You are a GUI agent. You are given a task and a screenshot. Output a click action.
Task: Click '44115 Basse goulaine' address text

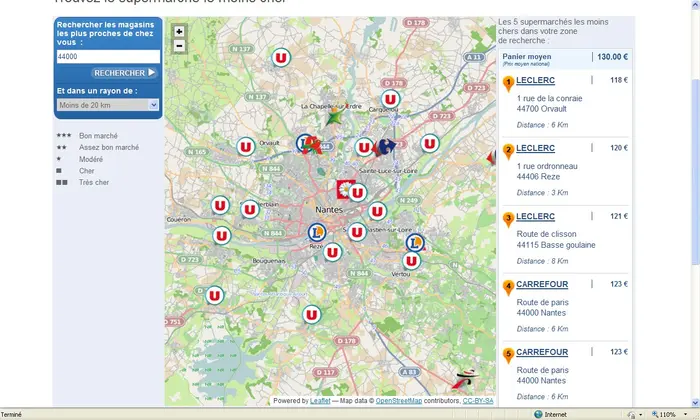556,245
